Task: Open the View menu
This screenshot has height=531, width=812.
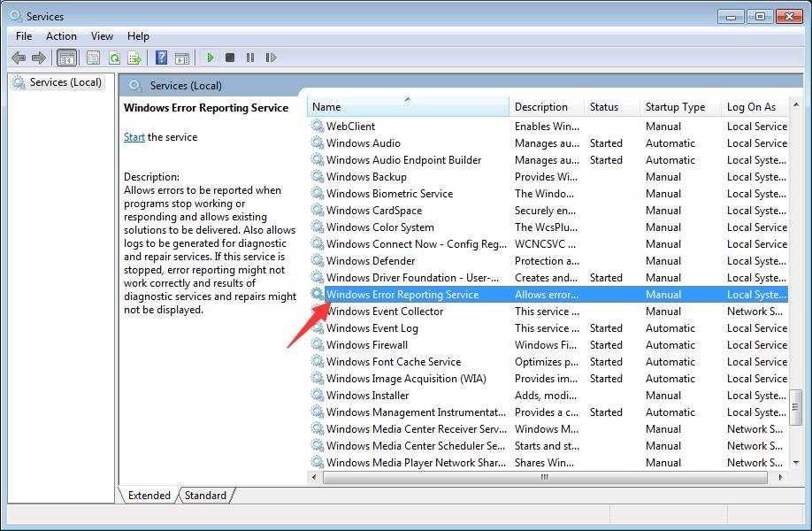Action: pos(102,35)
